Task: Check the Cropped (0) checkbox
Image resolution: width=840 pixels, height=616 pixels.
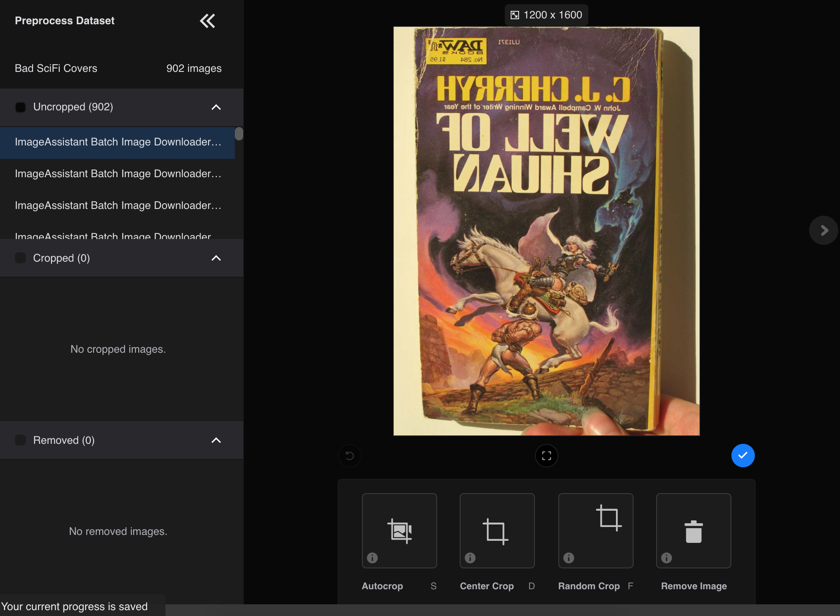Action: tap(20, 258)
